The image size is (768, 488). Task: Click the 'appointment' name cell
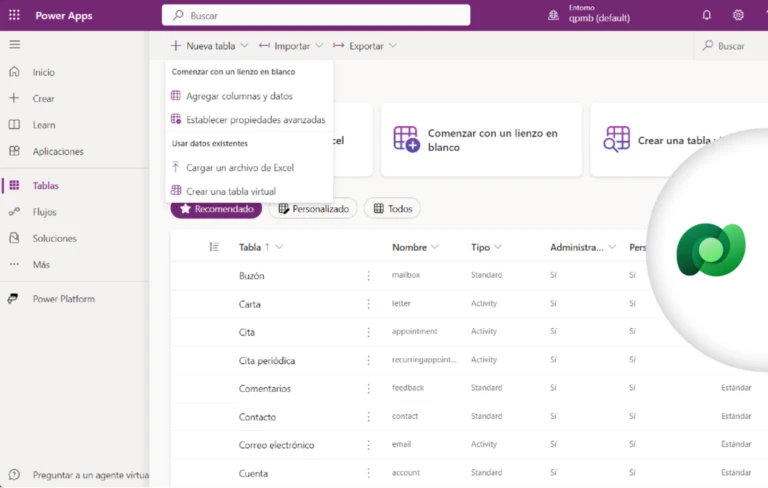click(x=414, y=331)
